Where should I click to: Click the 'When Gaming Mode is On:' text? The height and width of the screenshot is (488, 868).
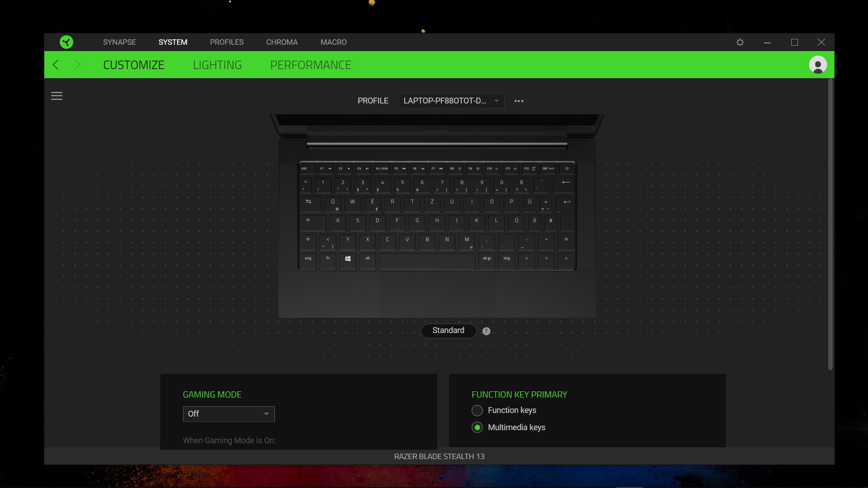tap(229, 441)
